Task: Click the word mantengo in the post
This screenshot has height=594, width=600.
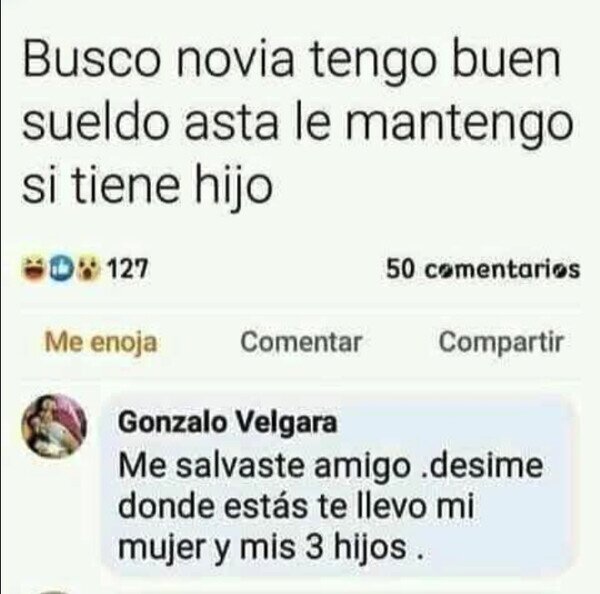Action: point(459,125)
